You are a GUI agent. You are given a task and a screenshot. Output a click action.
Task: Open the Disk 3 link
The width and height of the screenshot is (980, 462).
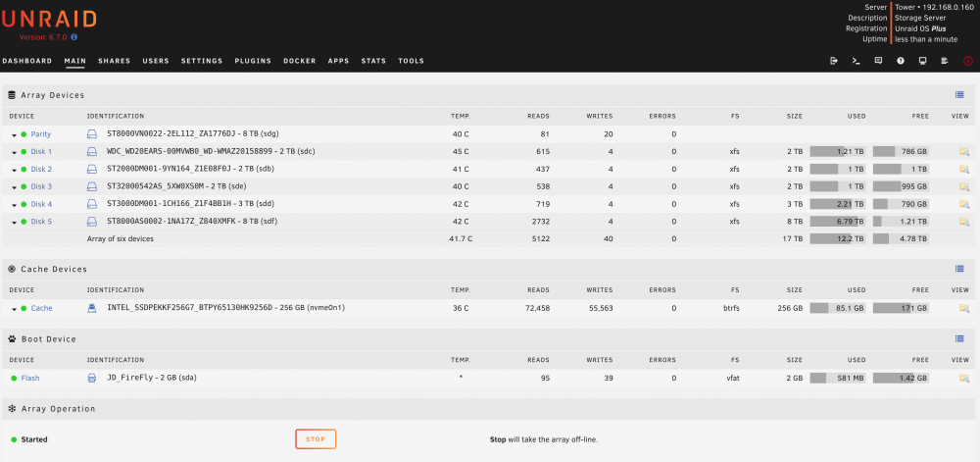coord(41,186)
